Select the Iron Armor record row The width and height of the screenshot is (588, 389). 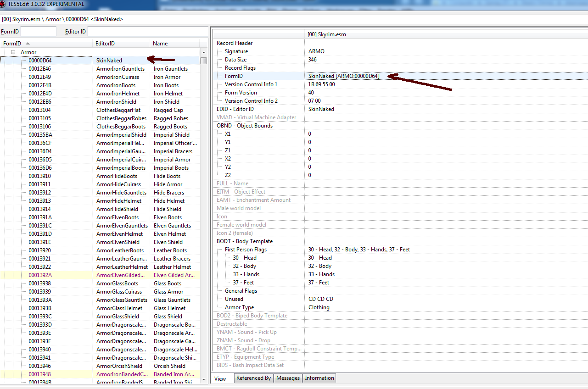[x=100, y=77]
